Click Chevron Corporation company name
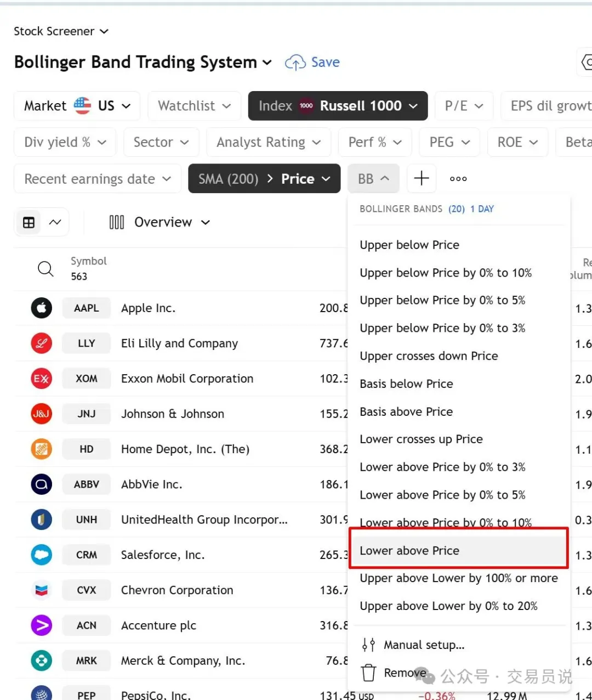Viewport: 592px width, 700px height. point(177,590)
